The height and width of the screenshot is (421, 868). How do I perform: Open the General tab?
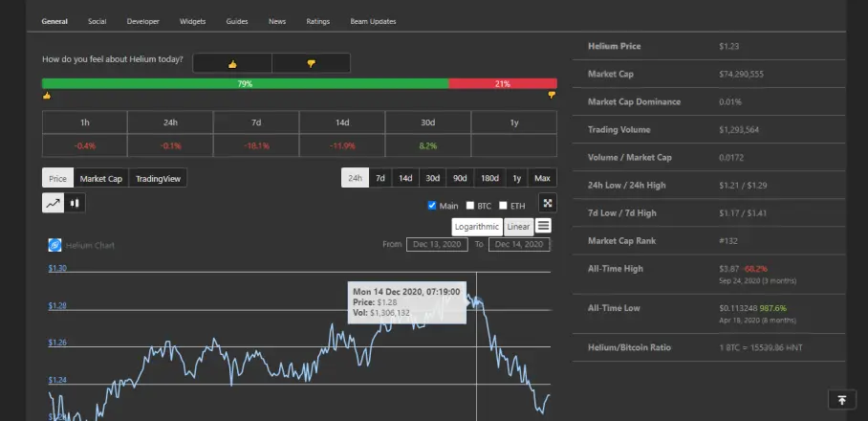[54, 22]
